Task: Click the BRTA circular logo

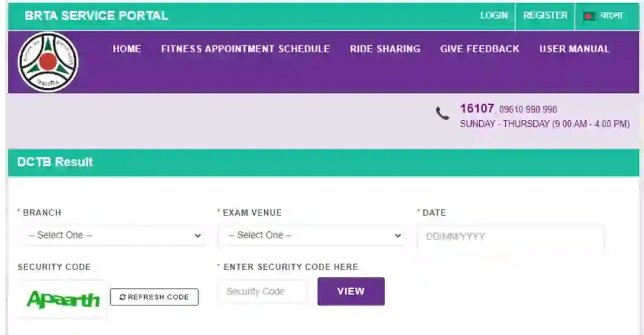Action: pyautogui.click(x=48, y=62)
